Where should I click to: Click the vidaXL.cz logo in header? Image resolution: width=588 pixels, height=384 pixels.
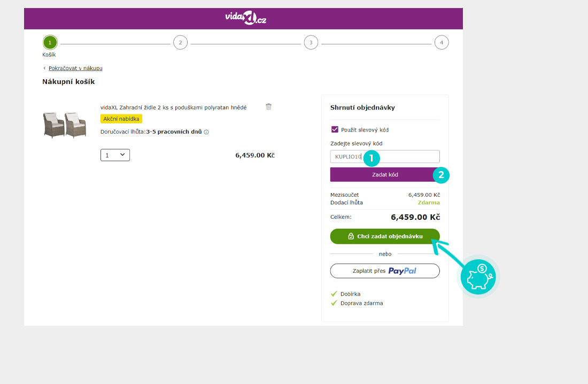(245, 18)
